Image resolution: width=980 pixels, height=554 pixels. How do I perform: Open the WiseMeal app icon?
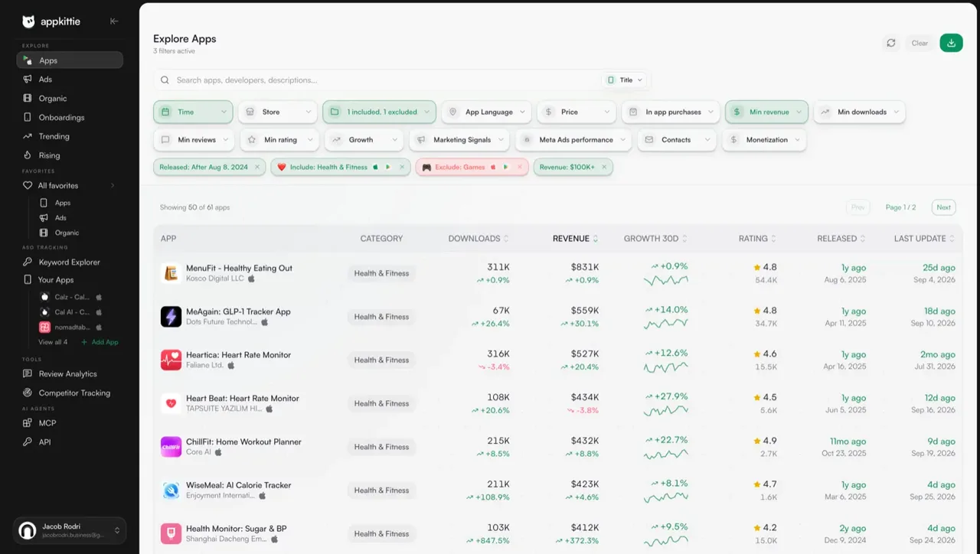pyautogui.click(x=171, y=490)
